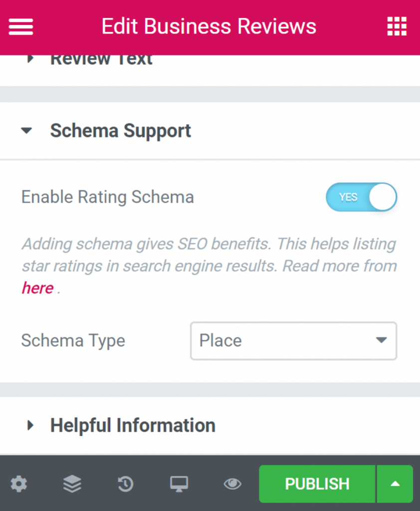Open the Navigator layers icon
Viewport: 420px width, 511px height.
(72, 484)
